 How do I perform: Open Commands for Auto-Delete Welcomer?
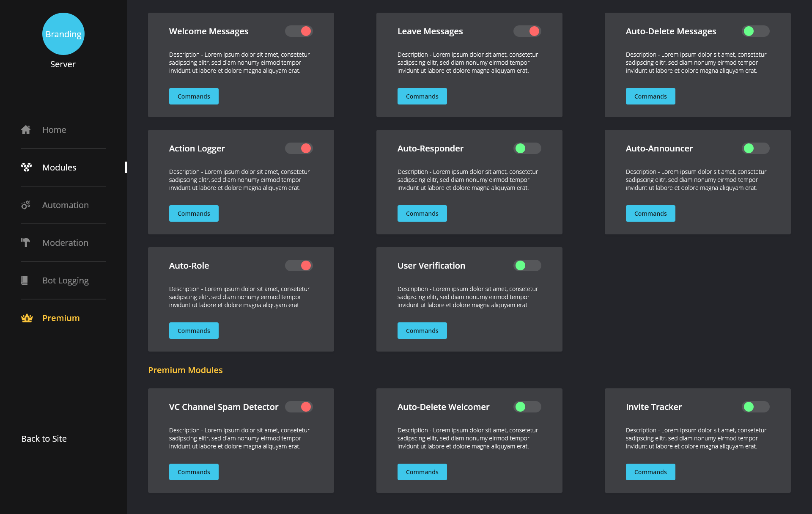pyautogui.click(x=422, y=472)
